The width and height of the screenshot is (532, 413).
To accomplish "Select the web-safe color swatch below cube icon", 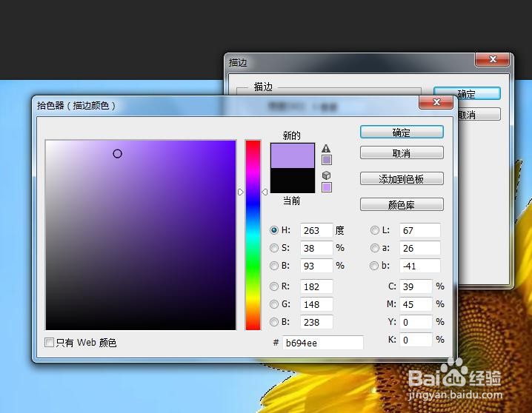I will (327, 187).
